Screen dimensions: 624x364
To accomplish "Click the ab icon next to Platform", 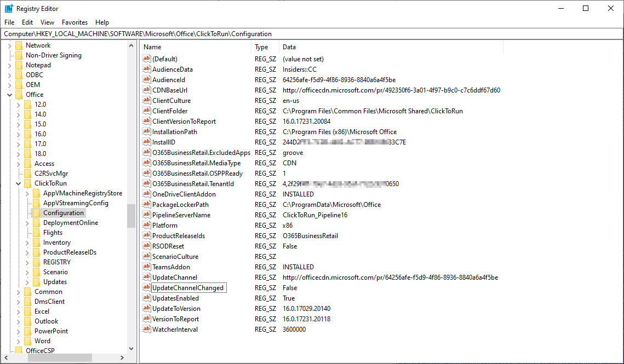I will point(146,225).
